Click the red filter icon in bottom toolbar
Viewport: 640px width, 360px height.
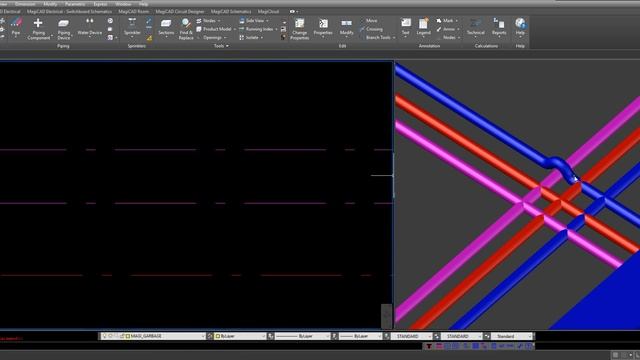[x=429, y=346]
